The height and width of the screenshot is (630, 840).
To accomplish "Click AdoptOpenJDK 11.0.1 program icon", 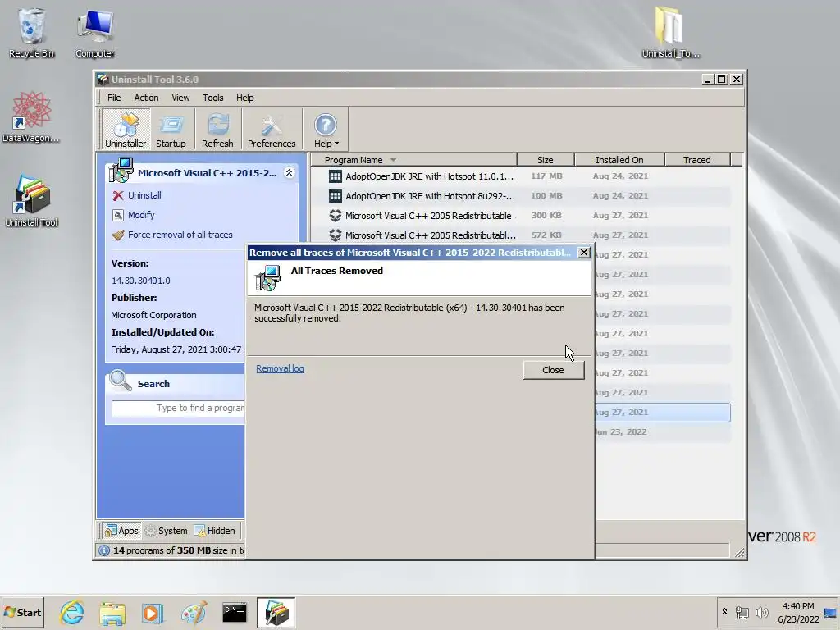I will pyautogui.click(x=336, y=176).
